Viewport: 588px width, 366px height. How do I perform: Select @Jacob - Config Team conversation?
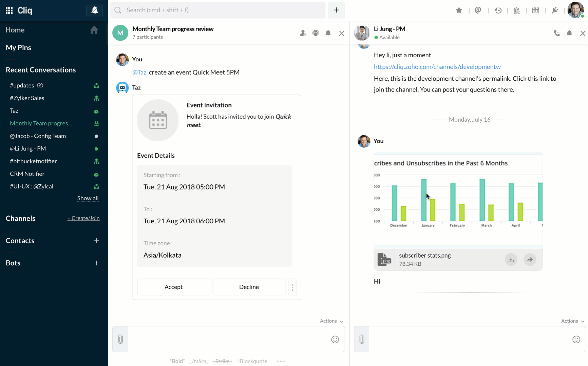(x=54, y=136)
